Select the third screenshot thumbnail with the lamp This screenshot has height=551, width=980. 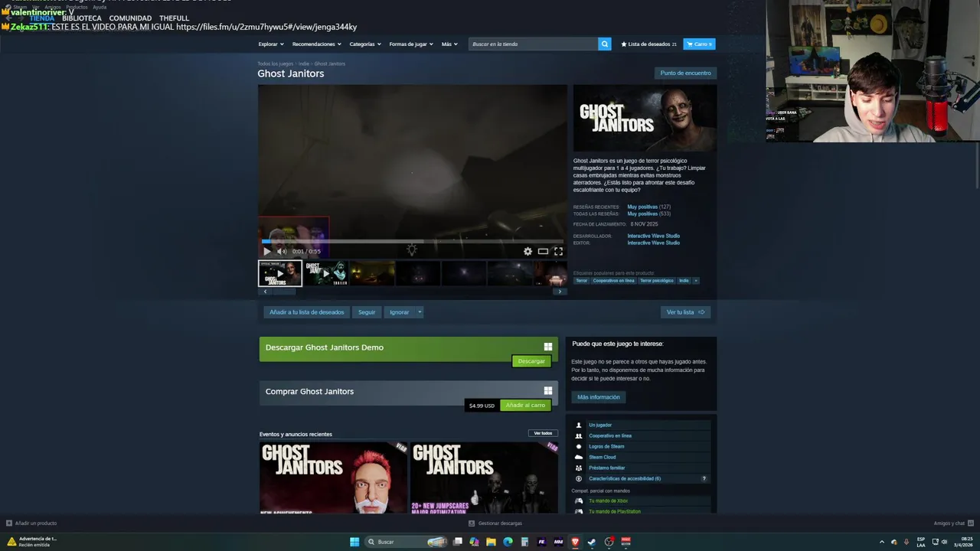pyautogui.click(x=372, y=273)
